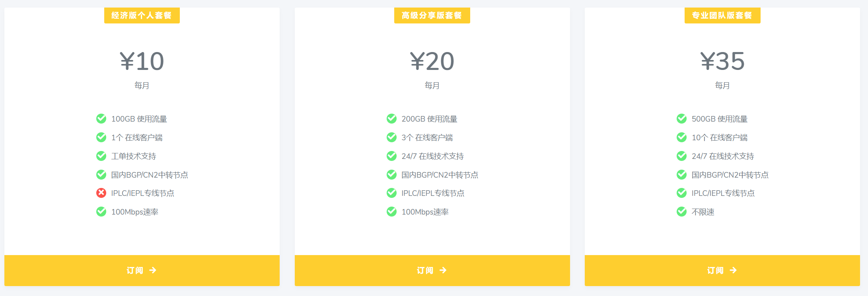The height and width of the screenshot is (296, 868).
Task: Click the 24/7 在线技术支持 text in the ¥20 plan
Action: pyautogui.click(x=432, y=156)
